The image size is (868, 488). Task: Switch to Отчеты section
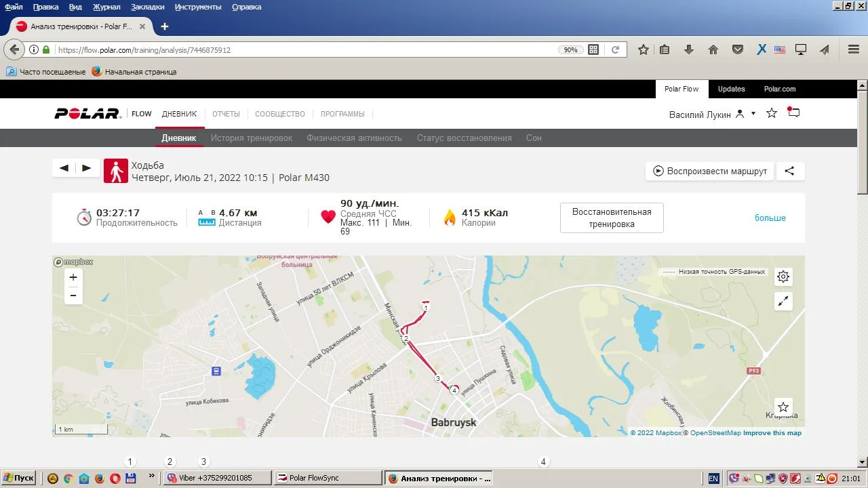coord(226,114)
